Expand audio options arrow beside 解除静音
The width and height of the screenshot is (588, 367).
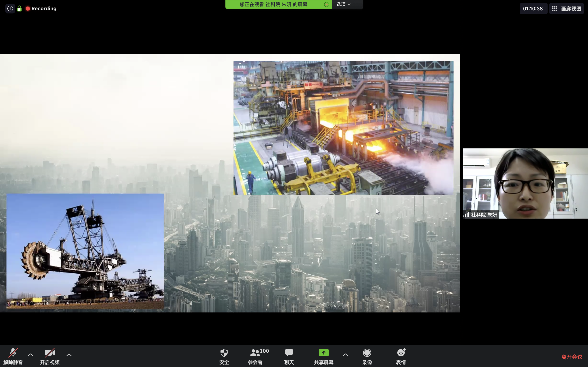(x=31, y=355)
